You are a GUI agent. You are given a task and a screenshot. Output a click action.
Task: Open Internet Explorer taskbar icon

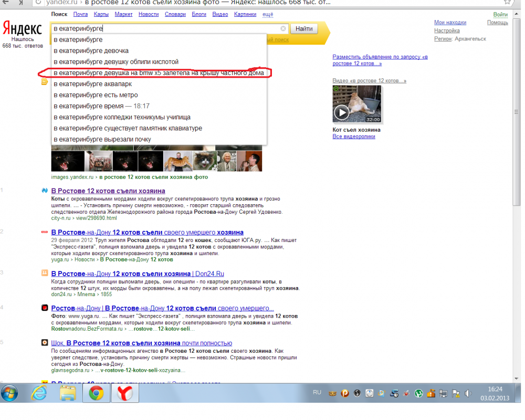coord(39,393)
